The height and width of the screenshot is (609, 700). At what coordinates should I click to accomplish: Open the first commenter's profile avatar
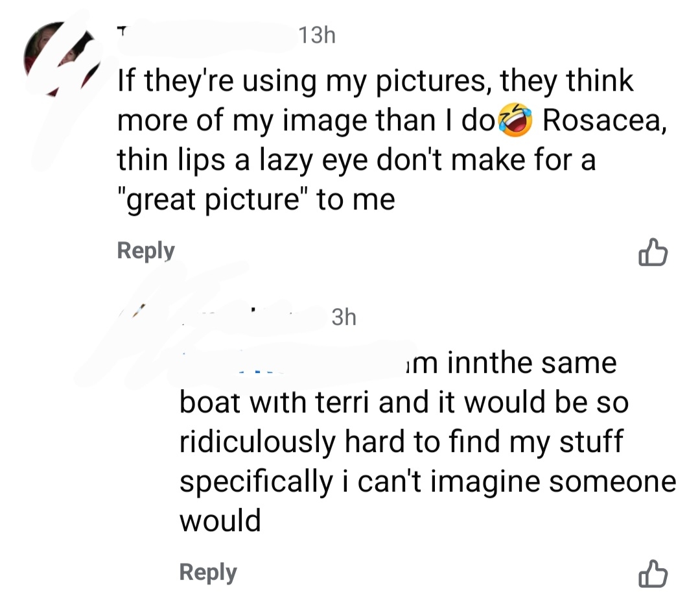coord(61,60)
